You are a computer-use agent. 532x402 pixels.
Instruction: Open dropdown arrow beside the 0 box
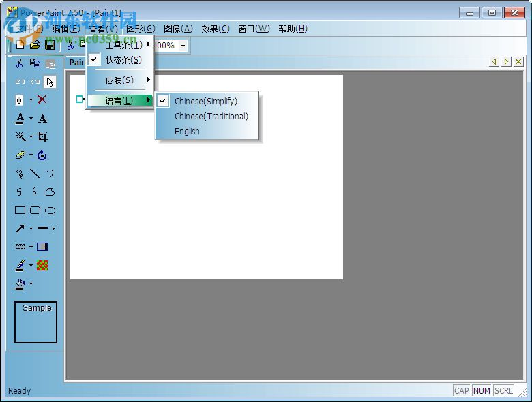(31, 99)
